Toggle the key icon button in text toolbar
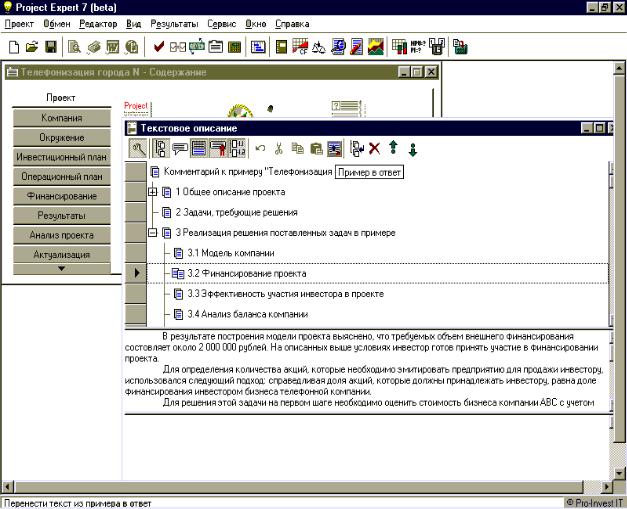 click(138, 149)
